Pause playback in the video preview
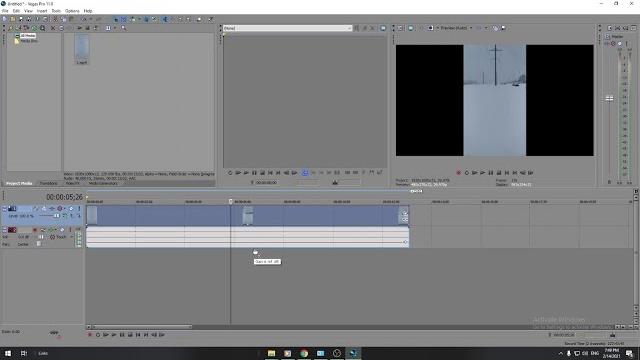This screenshot has height=360, width=640. tap(491, 173)
